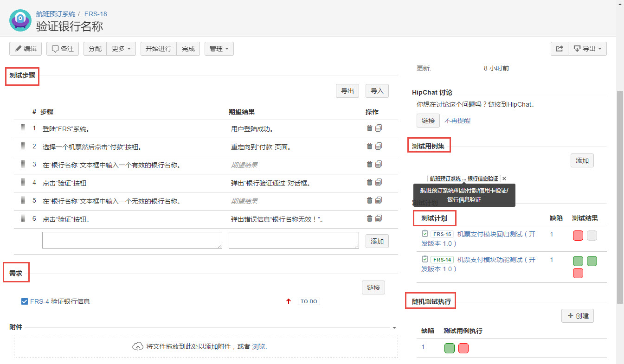Click 导出 in the test steps section
This screenshot has height=364, width=624.
[347, 91]
